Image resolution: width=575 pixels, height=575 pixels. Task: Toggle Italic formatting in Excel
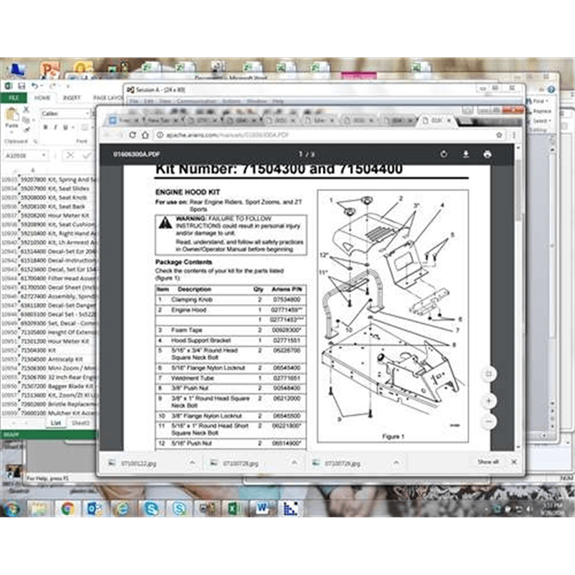[55, 127]
